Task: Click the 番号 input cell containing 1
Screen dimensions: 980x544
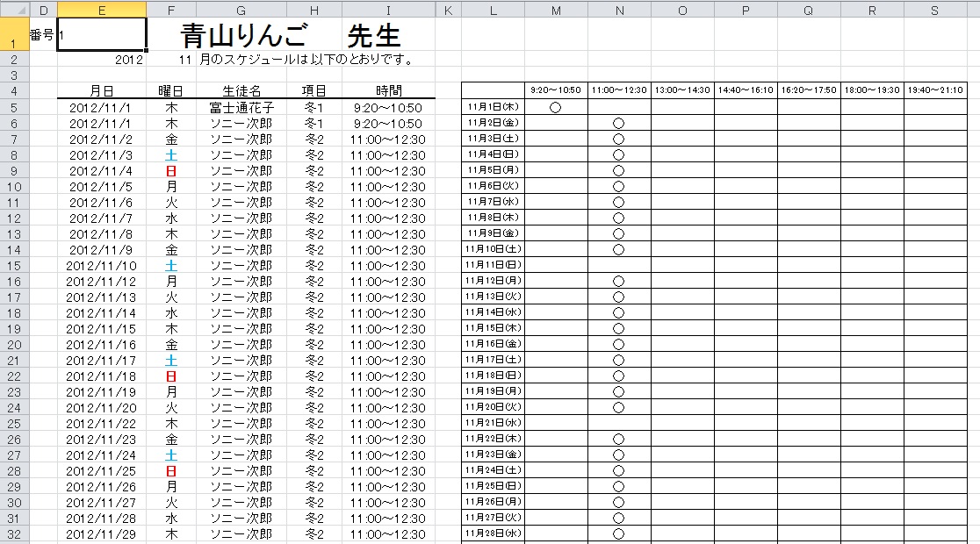Action: click(x=101, y=35)
